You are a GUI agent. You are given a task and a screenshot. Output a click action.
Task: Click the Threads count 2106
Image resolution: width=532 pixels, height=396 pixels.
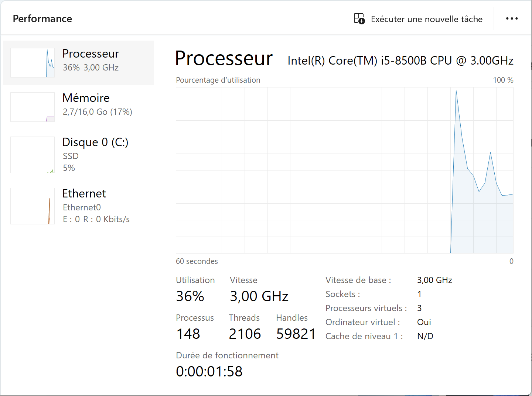tap(245, 334)
